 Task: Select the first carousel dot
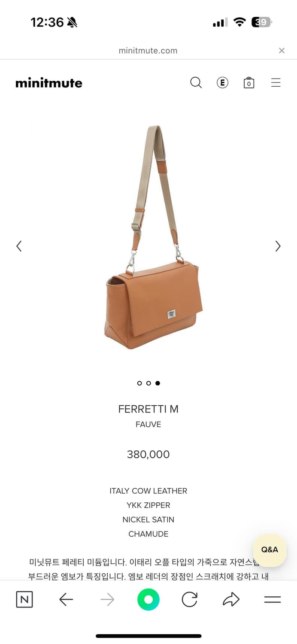tap(139, 383)
